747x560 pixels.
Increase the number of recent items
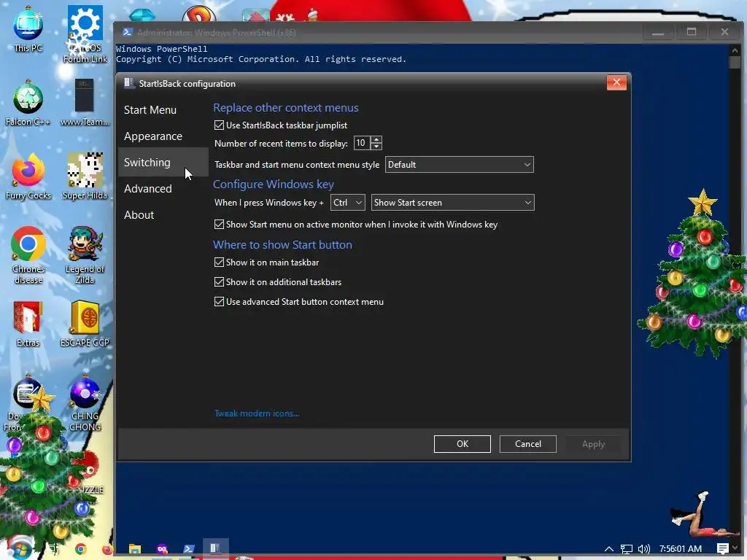point(376,139)
